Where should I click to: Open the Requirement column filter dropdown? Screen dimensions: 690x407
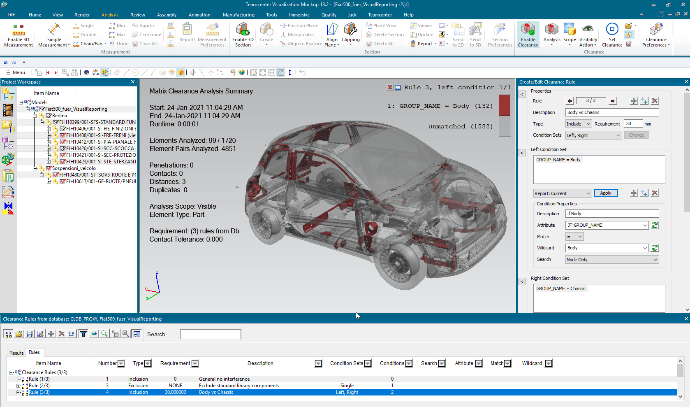(x=195, y=363)
